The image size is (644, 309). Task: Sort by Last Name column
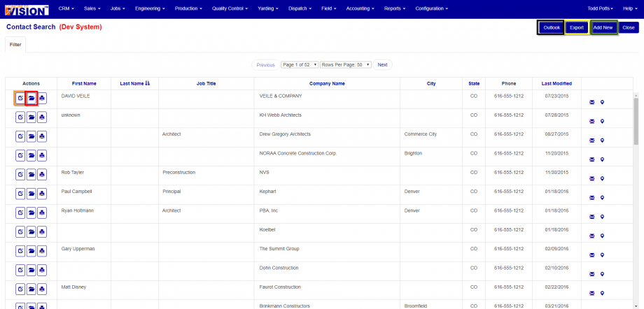point(134,83)
